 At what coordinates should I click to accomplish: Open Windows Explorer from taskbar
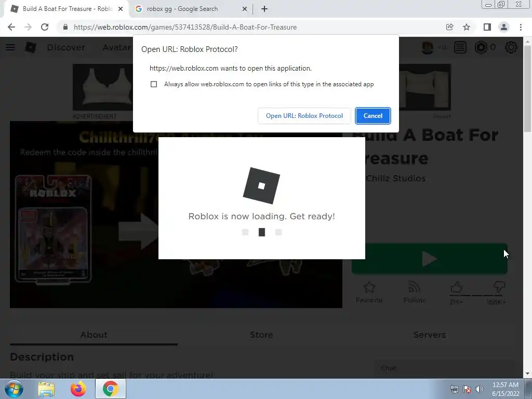(x=46, y=389)
